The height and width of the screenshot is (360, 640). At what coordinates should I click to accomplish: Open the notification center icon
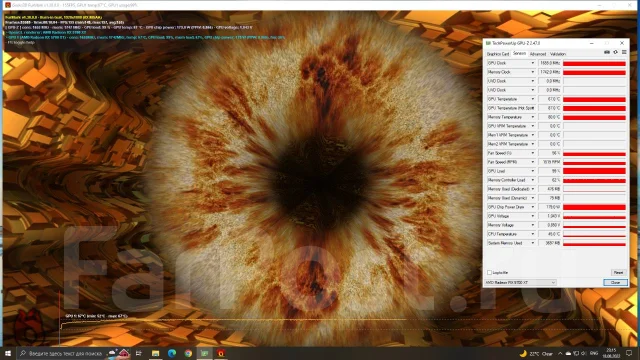[x=629, y=353]
